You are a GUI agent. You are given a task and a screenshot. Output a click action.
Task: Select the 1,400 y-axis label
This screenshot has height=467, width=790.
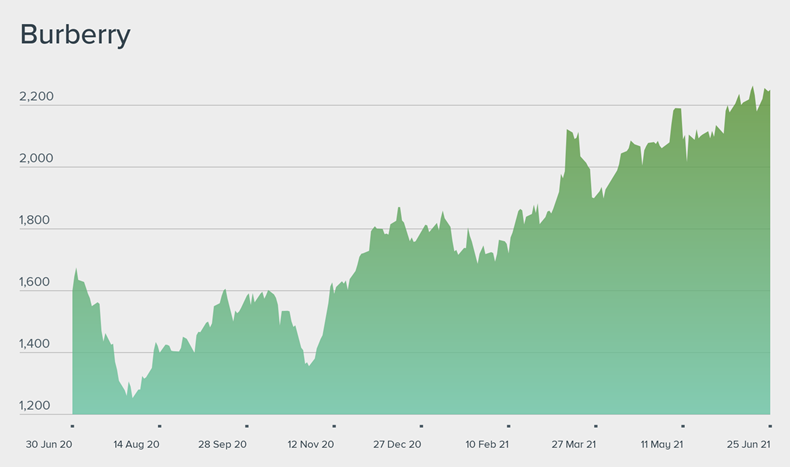click(x=36, y=344)
